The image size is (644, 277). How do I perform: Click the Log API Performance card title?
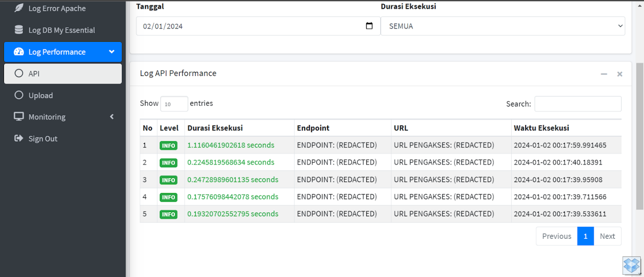[x=178, y=73]
